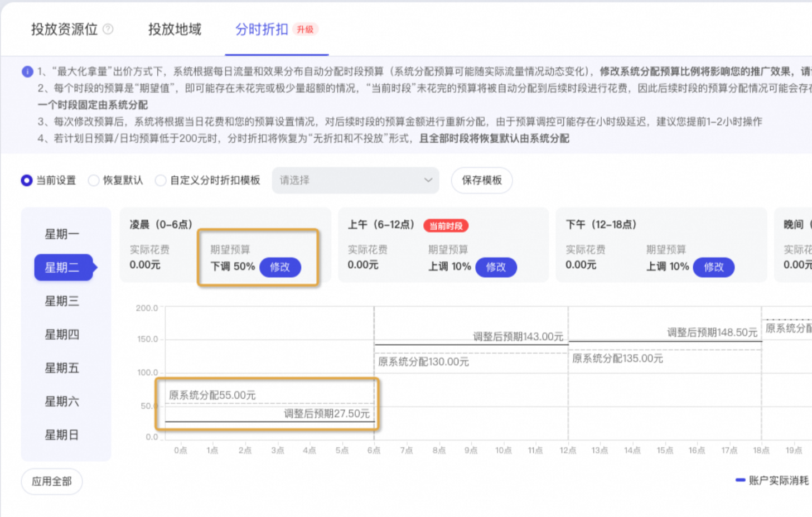Switch to the 投放地域 tab
Image resolution: width=812 pixels, height=517 pixels.
click(x=175, y=29)
